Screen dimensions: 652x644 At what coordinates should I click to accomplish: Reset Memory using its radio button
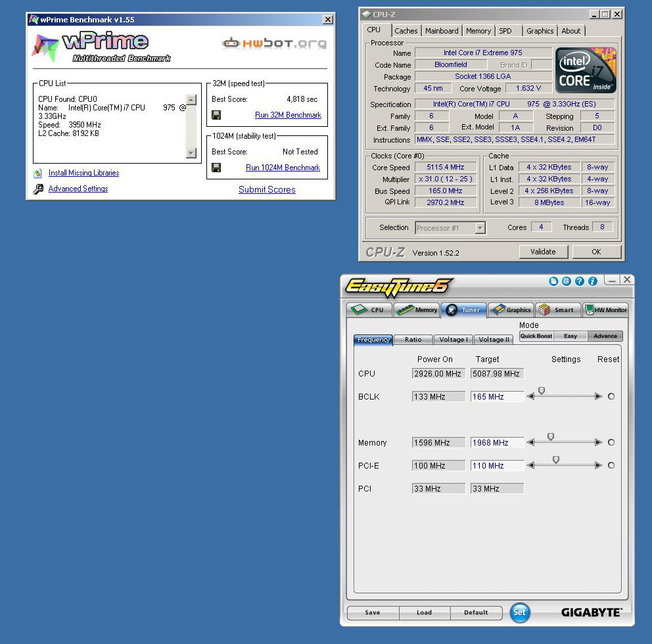tap(611, 442)
